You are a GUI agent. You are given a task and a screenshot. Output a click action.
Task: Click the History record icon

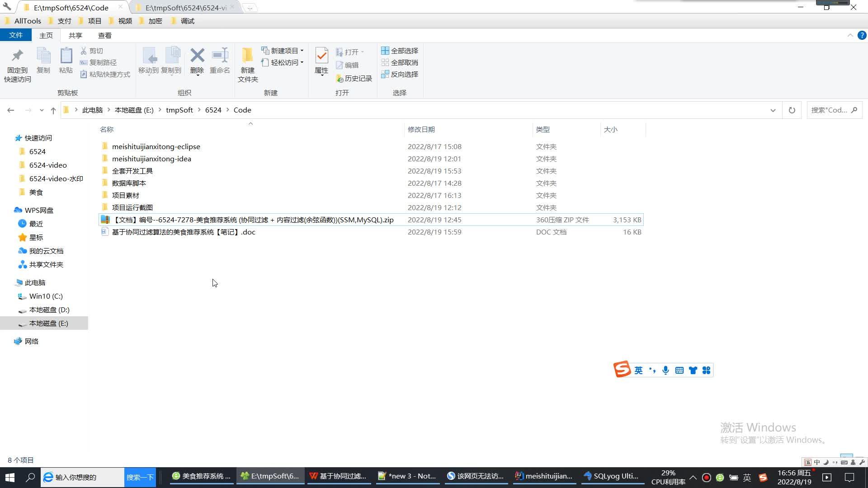click(x=340, y=79)
